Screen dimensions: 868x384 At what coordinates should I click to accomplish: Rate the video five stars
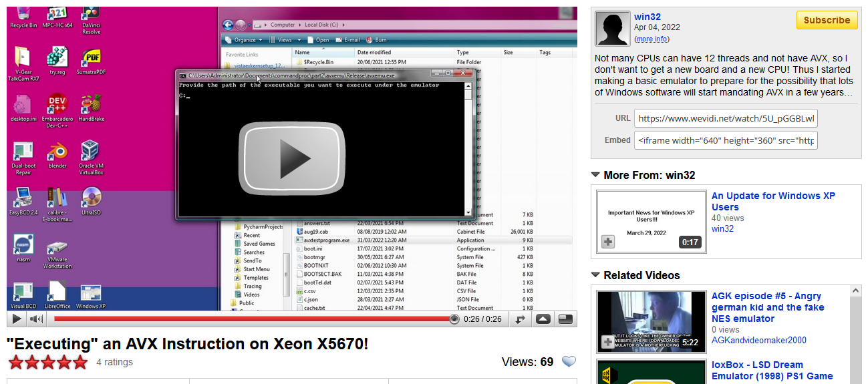(x=80, y=363)
